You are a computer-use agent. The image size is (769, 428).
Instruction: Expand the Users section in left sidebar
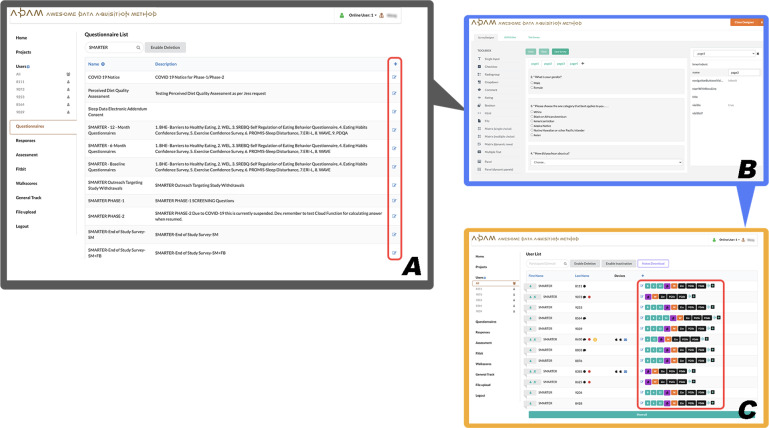pyautogui.click(x=23, y=65)
